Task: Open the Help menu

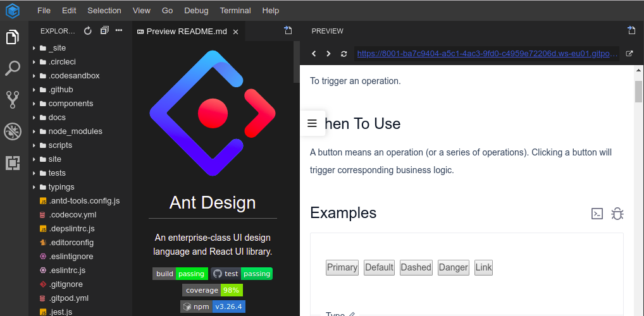Action: pos(271,11)
